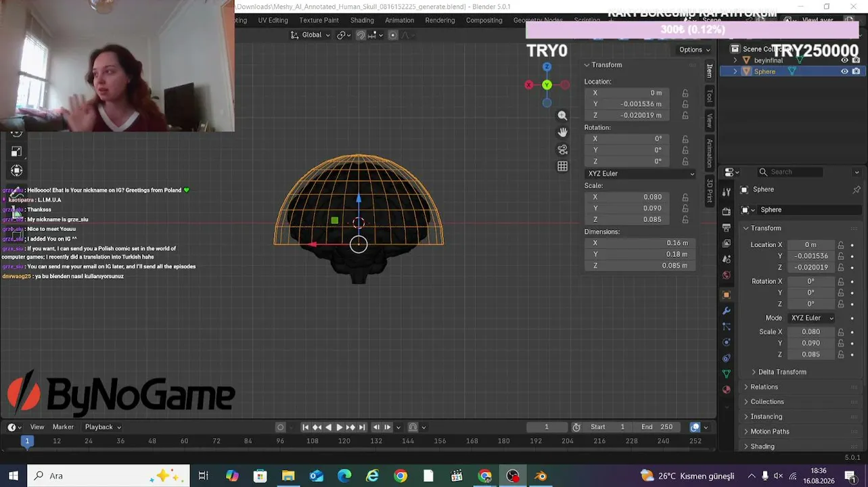Open the Object Data green triangle tab
This screenshot has width=868, height=487.
coord(727,373)
